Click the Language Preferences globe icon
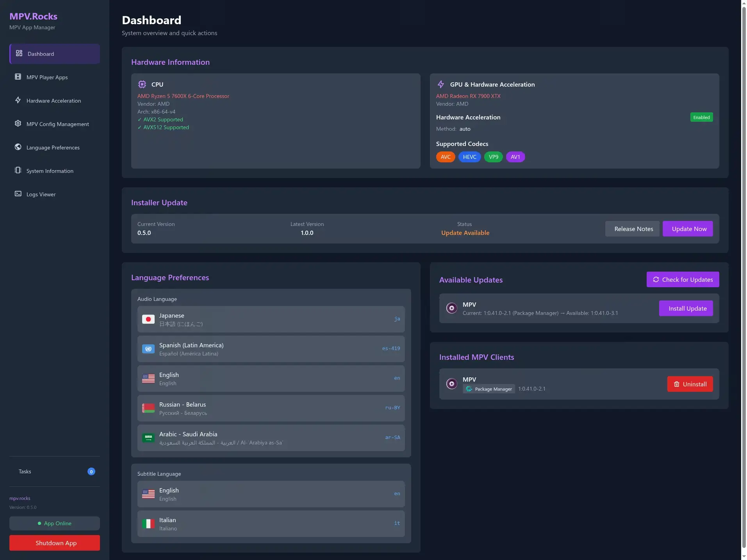Viewport: 747px width, 560px height. click(18, 147)
